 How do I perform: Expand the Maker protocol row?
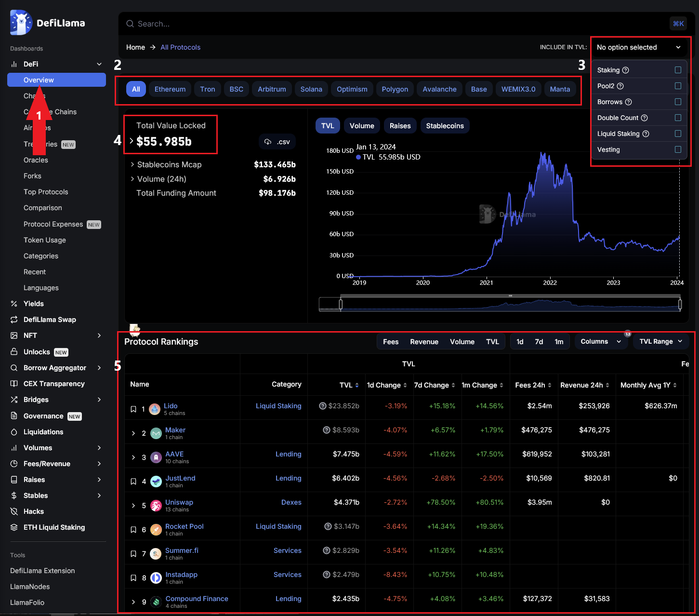133,433
